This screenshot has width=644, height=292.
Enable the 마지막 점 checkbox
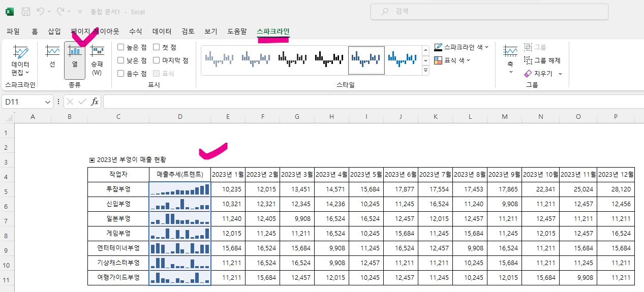coord(156,60)
